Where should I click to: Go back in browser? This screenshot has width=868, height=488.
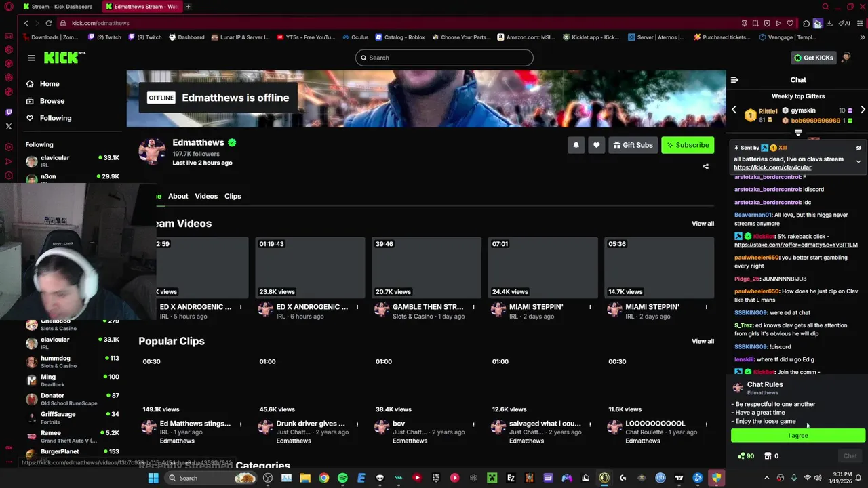pyautogui.click(x=26, y=23)
